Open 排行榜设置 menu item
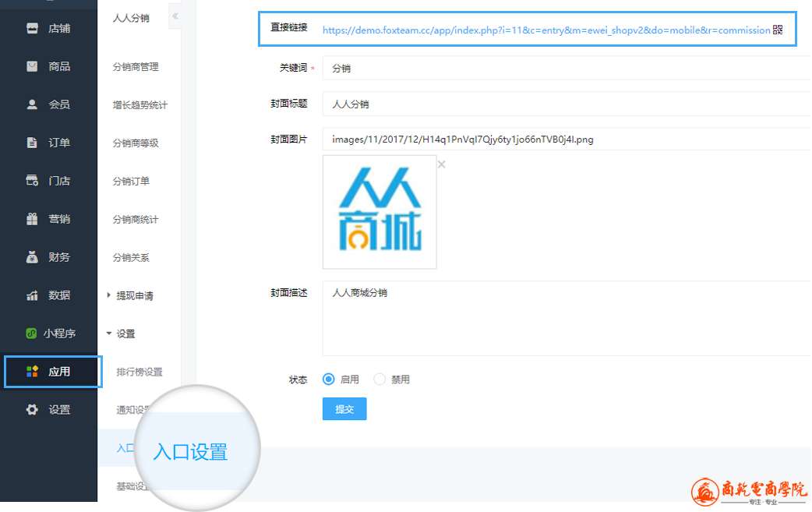Screen dimensions: 812x512 click(139, 372)
